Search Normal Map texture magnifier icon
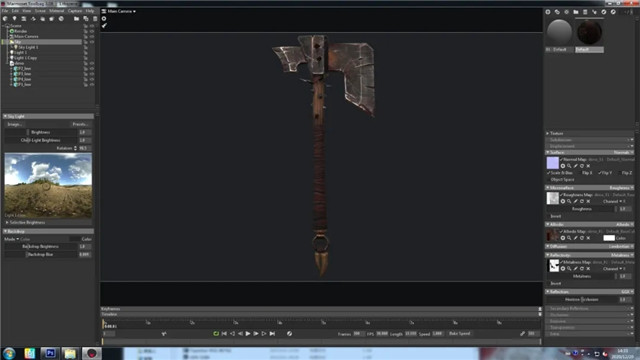The height and width of the screenshot is (360, 640). click(x=569, y=166)
